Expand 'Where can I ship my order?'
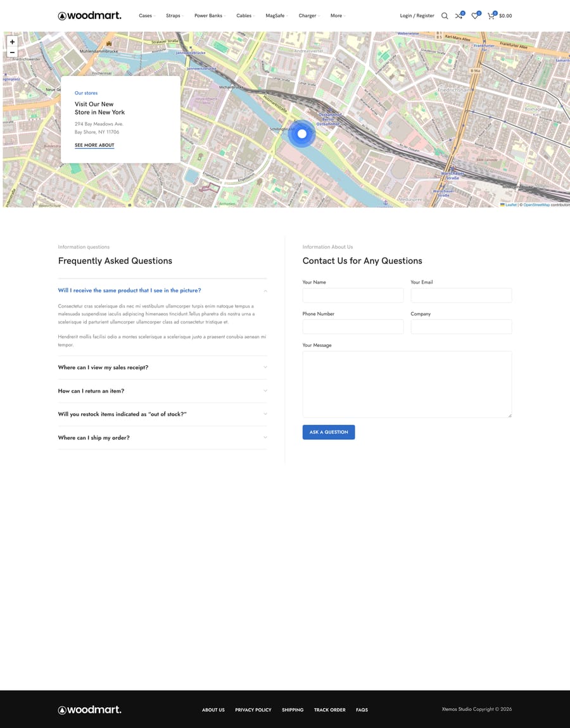This screenshot has height=728, width=570. (163, 438)
